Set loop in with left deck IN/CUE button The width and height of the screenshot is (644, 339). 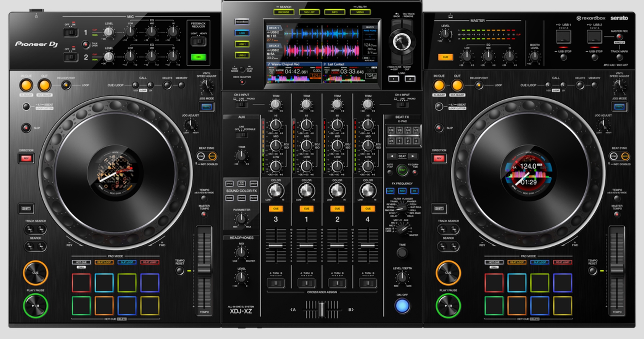pos(26,85)
